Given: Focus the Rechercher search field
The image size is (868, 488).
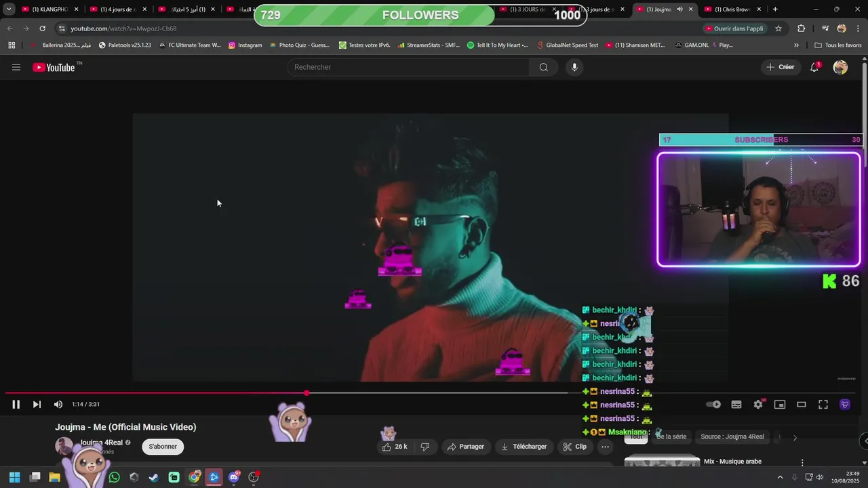Looking at the screenshot, I should (x=409, y=67).
